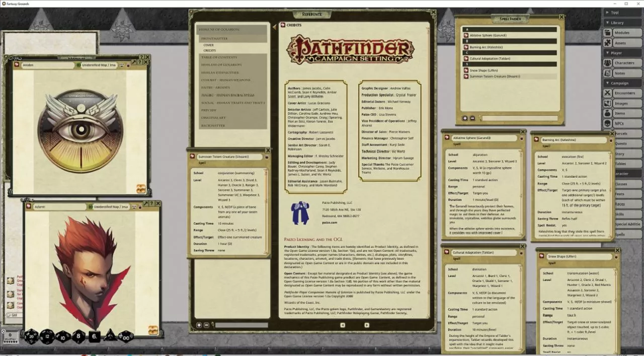Open the Characters sidebar button
Image resolution: width=644 pixels, height=356 pixels.
(x=621, y=63)
